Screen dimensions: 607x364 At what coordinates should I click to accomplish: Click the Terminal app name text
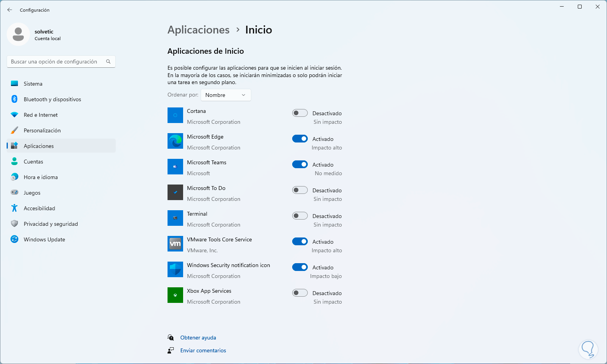(197, 214)
